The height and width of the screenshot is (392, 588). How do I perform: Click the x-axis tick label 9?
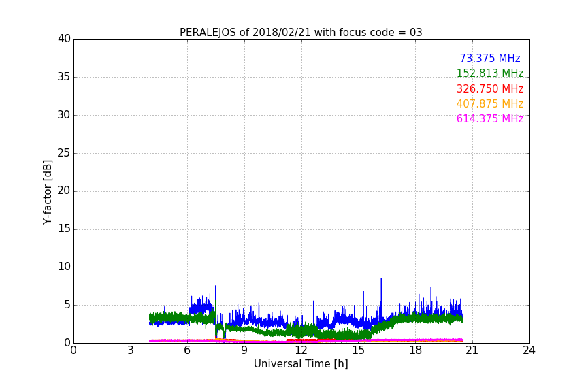click(244, 350)
